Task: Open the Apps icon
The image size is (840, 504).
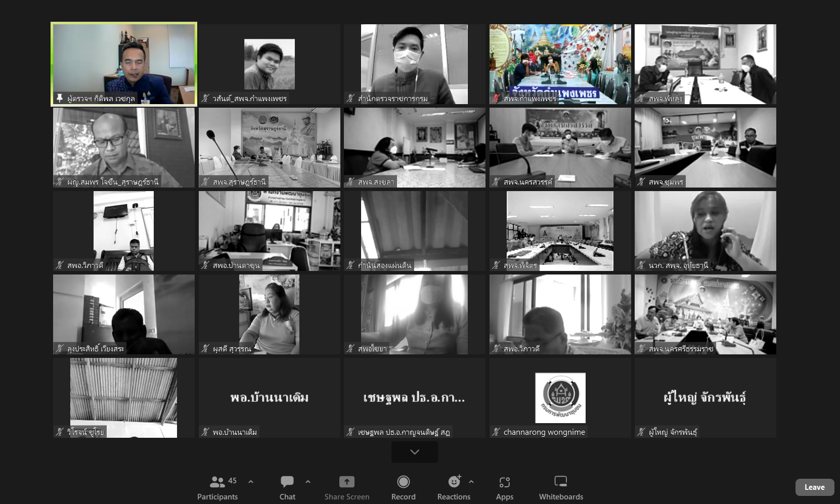Action: pyautogui.click(x=505, y=482)
